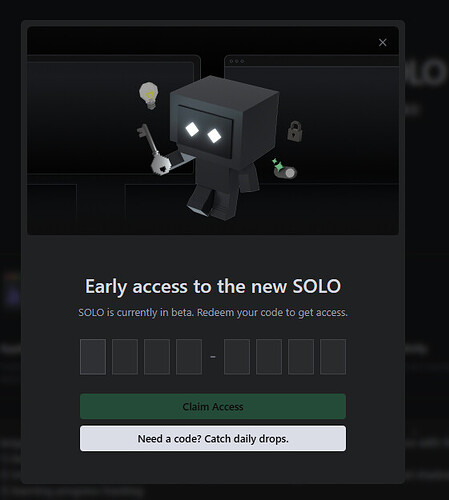Select the sixth code digit box
Viewport: 449px width, 500px height.
[x=269, y=357]
